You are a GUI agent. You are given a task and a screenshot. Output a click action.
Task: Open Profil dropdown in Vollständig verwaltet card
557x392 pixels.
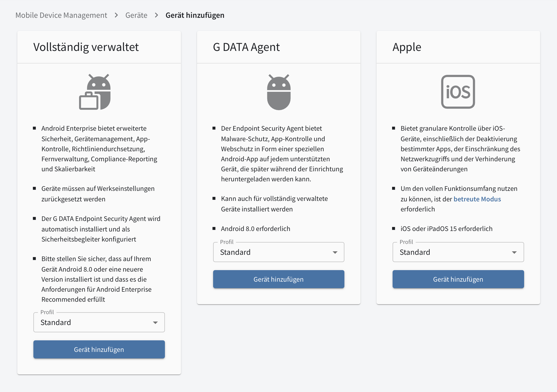tap(99, 322)
